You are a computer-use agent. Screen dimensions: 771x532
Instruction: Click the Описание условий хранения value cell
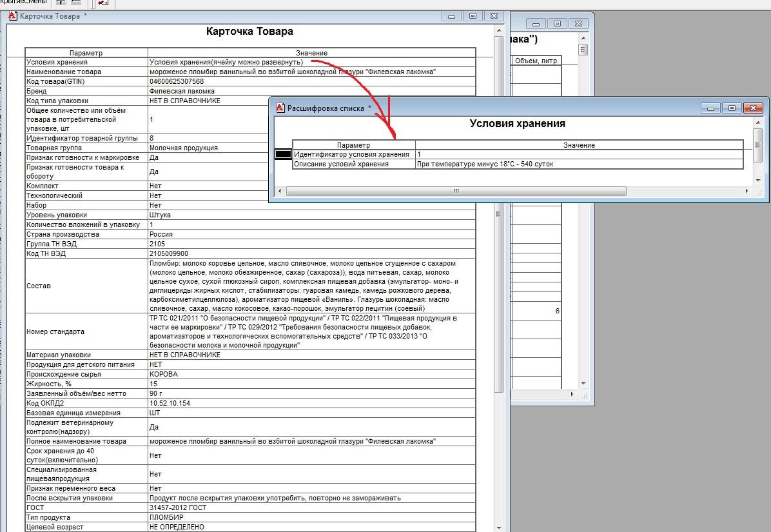[x=485, y=164]
